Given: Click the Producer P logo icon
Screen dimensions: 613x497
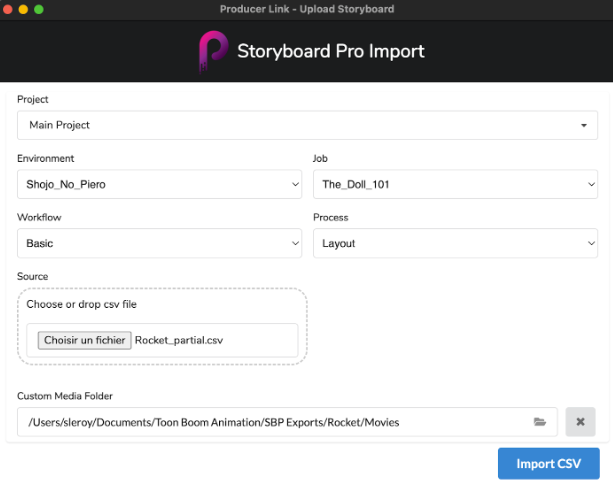Looking at the screenshot, I should click(x=213, y=52).
